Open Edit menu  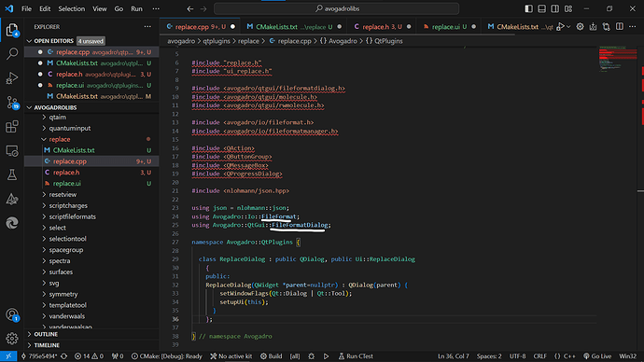pyautogui.click(x=45, y=8)
